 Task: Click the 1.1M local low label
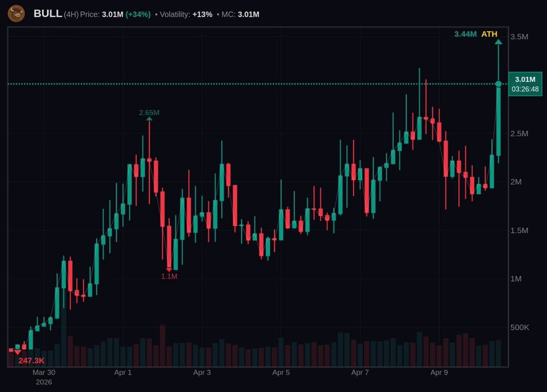pos(169,276)
